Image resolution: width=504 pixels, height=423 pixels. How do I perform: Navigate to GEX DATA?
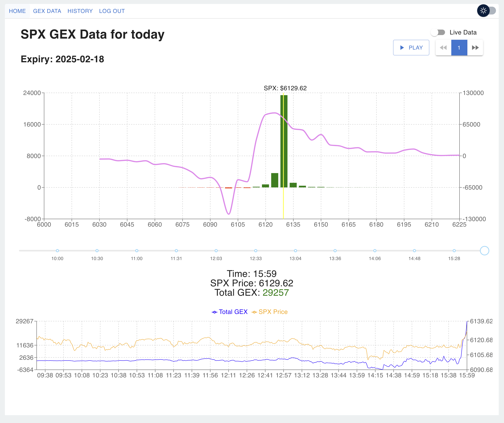click(x=47, y=11)
